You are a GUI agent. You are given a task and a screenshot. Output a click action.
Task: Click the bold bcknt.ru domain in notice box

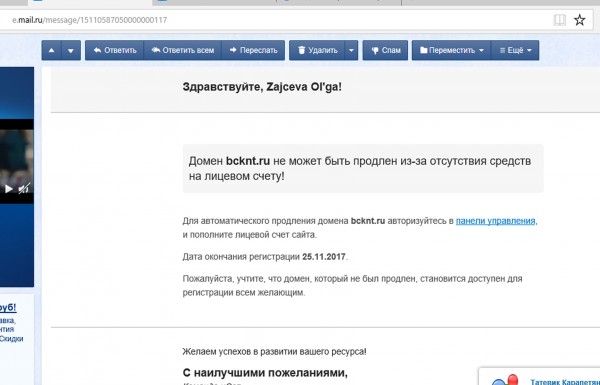tap(248, 161)
